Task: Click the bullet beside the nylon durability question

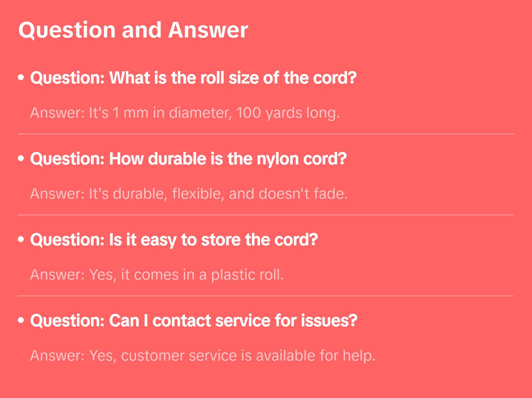Action: [x=21, y=159]
